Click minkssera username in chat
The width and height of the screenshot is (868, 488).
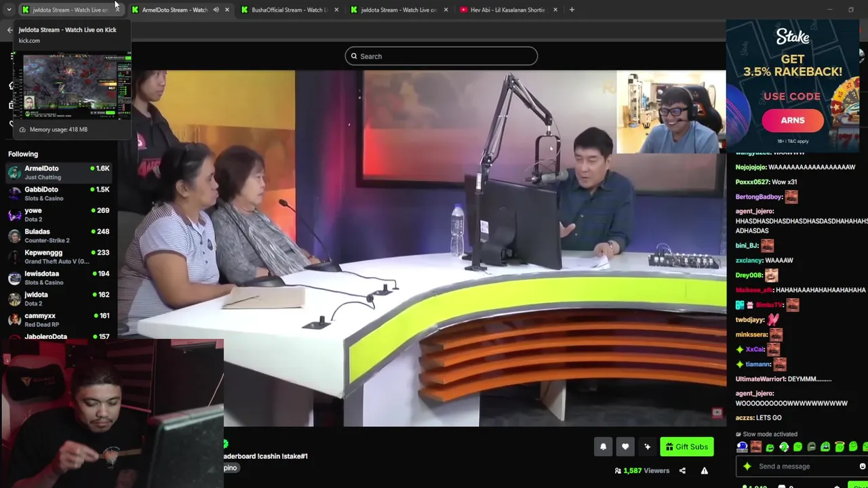pyautogui.click(x=751, y=334)
